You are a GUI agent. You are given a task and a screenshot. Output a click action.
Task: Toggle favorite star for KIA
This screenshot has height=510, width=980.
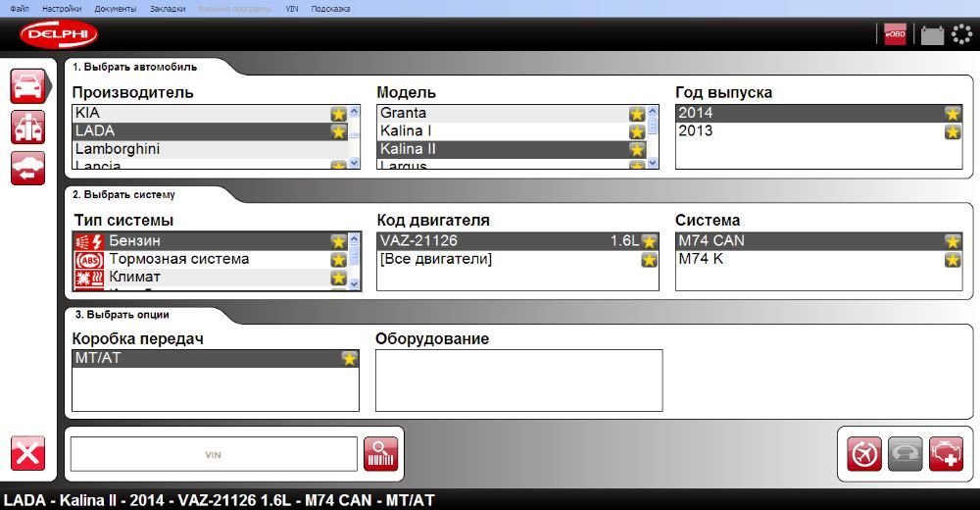(338, 114)
